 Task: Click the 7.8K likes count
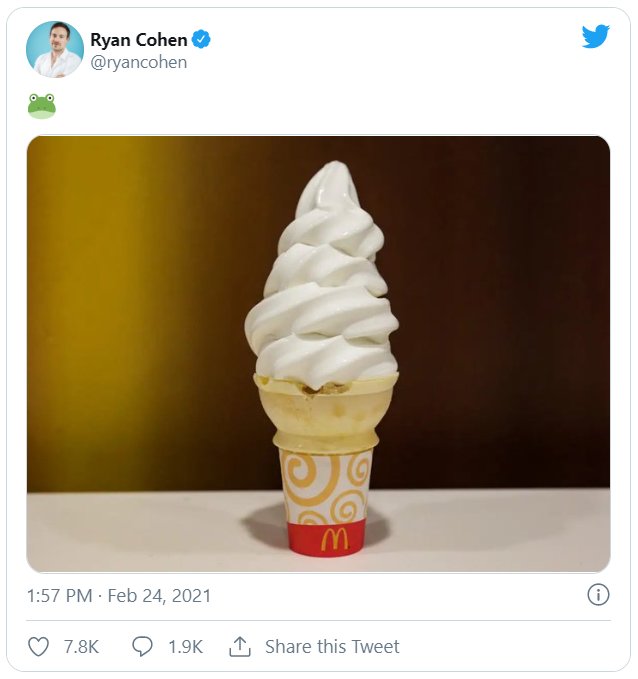(81, 647)
